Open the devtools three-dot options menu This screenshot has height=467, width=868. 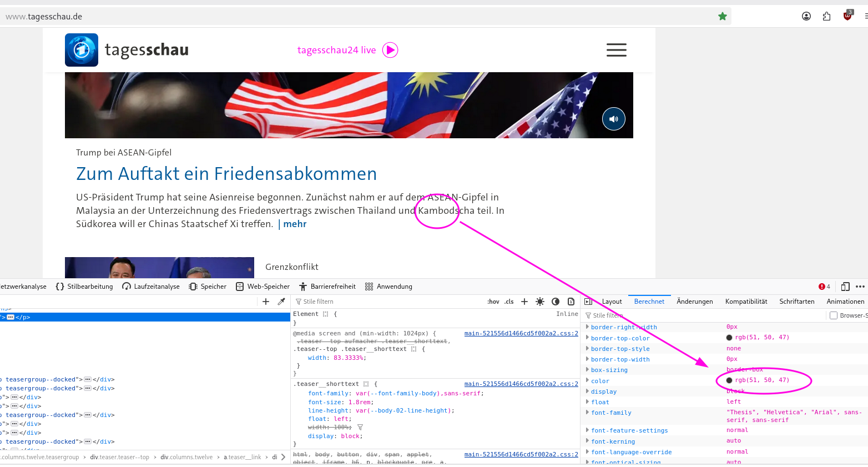click(860, 287)
